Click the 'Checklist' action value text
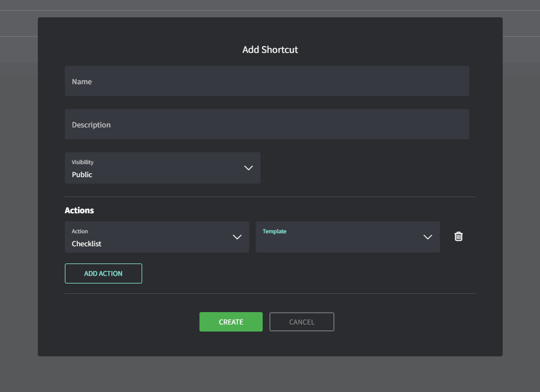The height and width of the screenshot is (392, 540). click(x=86, y=244)
